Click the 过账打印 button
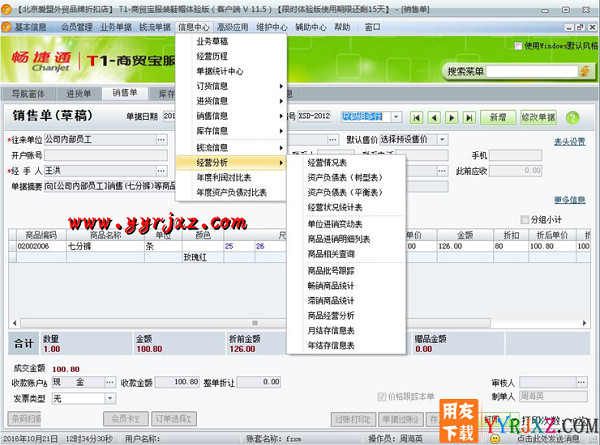This screenshot has width=600, height=445. (x=353, y=419)
